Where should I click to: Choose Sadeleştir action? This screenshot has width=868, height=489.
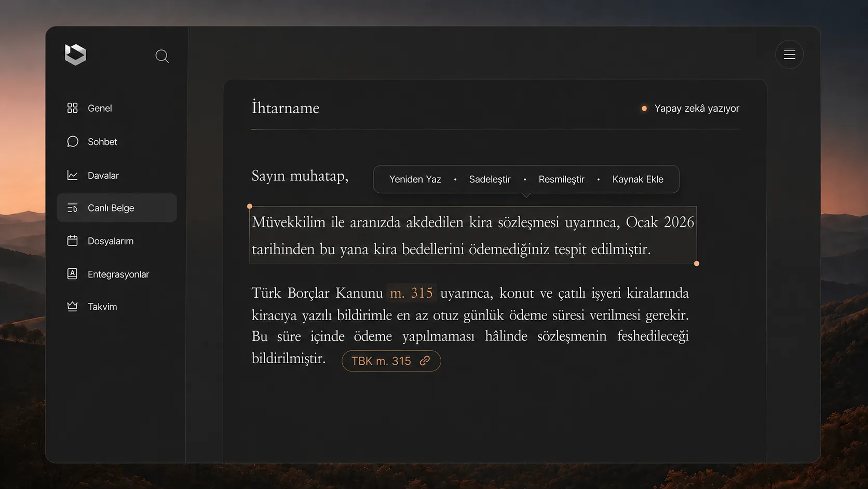[490, 179]
